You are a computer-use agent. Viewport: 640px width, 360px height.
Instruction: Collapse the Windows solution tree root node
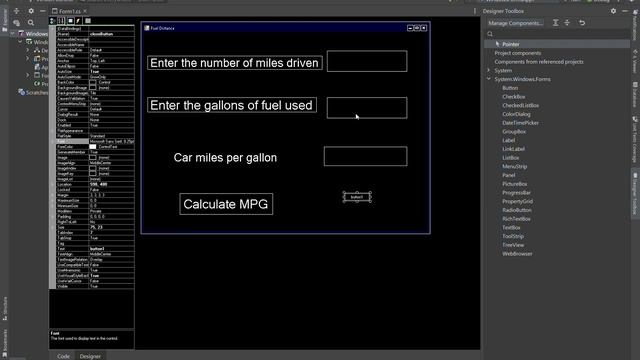tap(13, 34)
